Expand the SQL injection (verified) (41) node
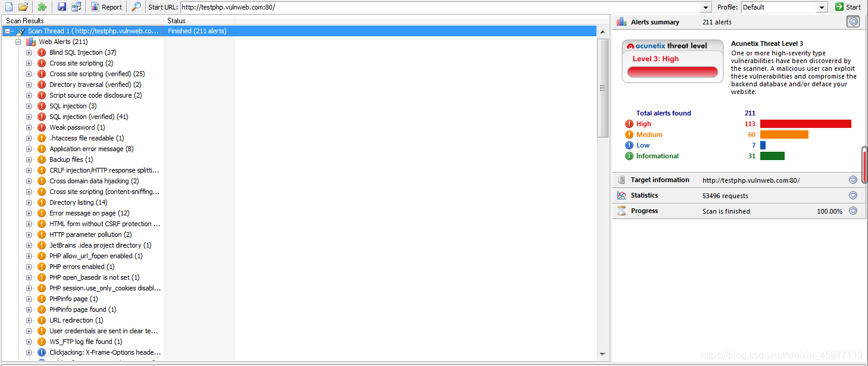This screenshot has height=366, width=868. (x=29, y=117)
